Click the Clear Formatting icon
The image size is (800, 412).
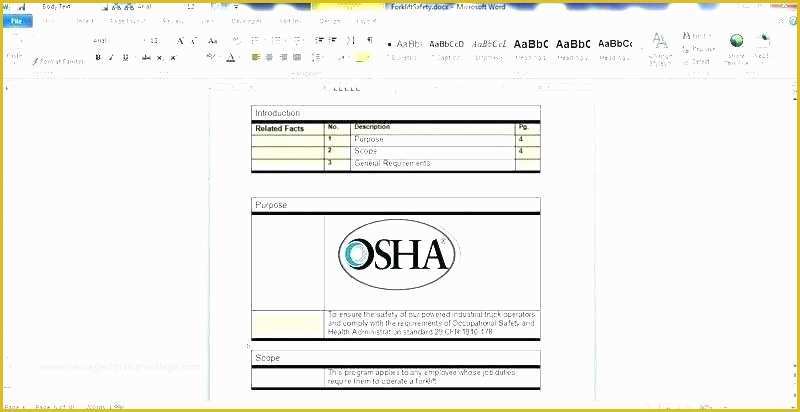pyautogui.click(x=236, y=41)
